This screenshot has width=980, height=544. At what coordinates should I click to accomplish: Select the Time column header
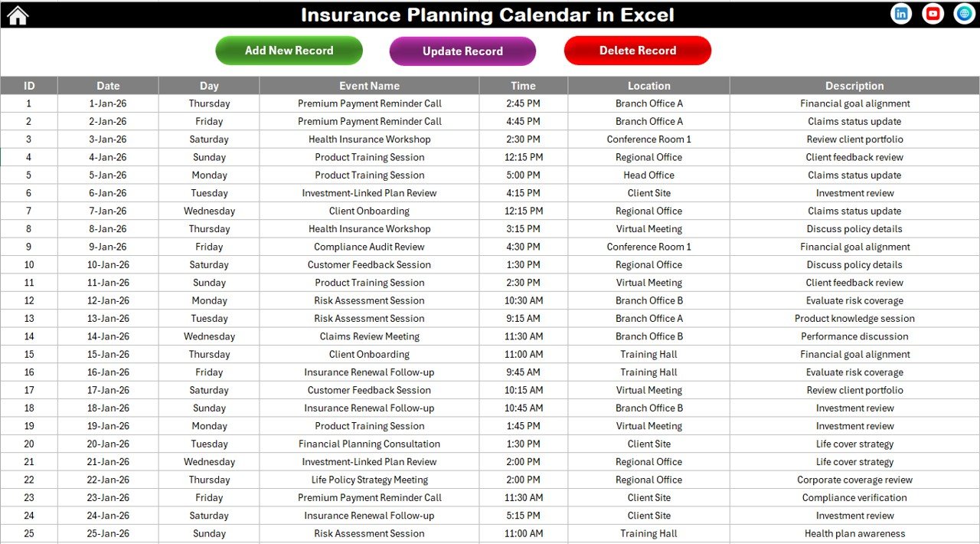[x=523, y=85]
